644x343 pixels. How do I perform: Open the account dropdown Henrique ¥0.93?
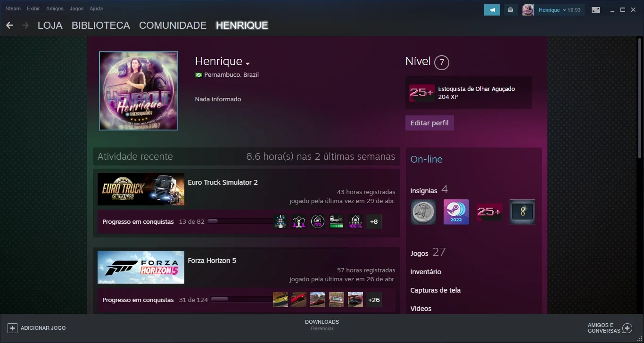560,10
